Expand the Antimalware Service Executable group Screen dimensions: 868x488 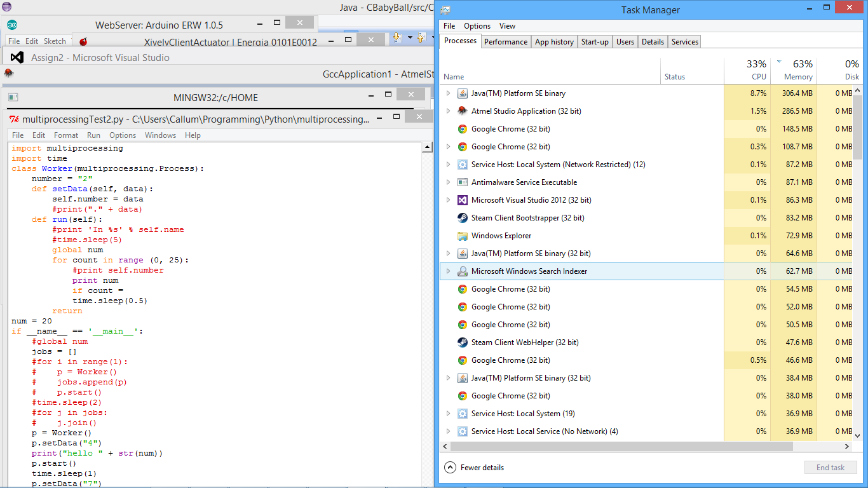[x=448, y=182]
